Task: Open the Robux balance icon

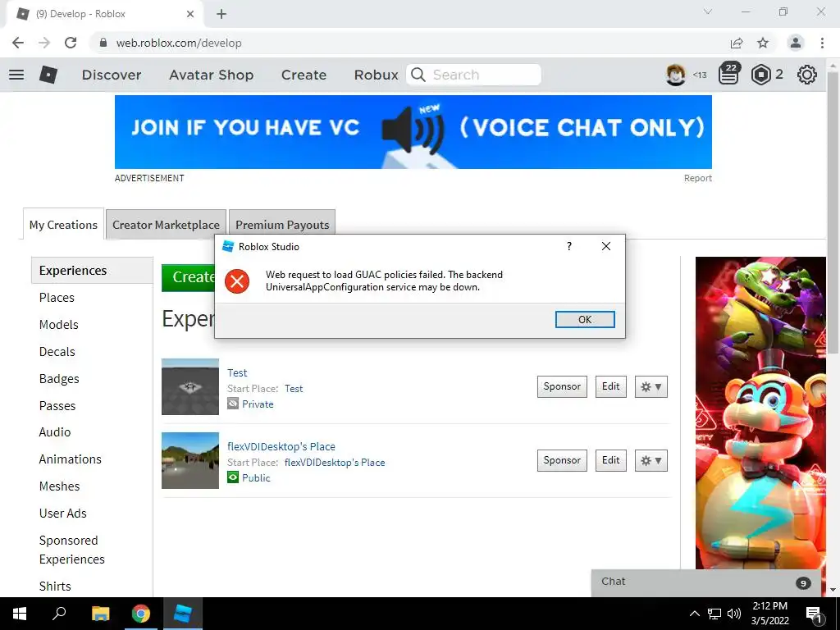Action: [760, 75]
